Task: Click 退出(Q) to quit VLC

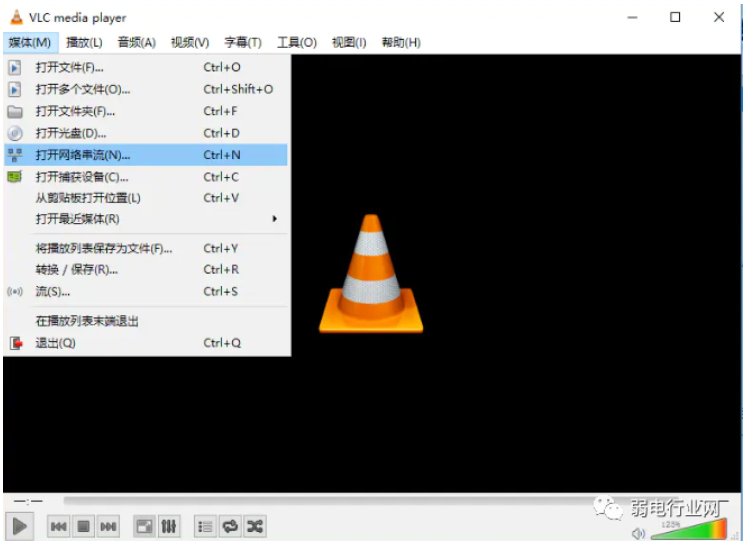Action: coord(55,343)
